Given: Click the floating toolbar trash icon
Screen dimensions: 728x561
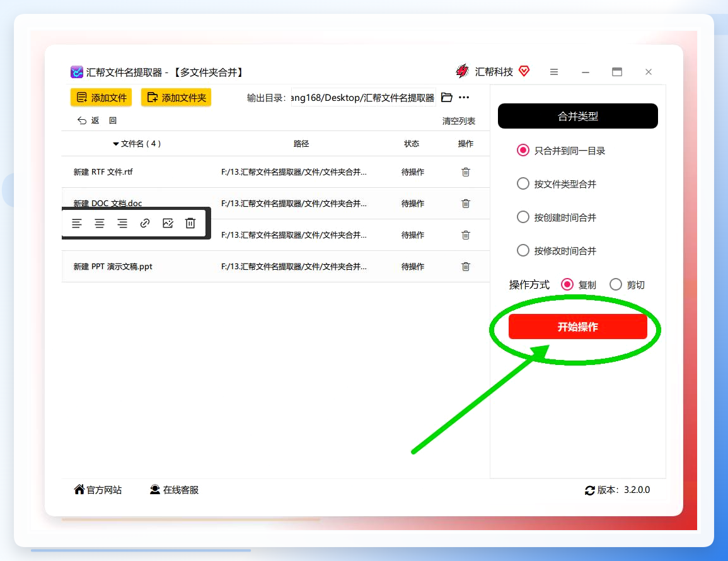Looking at the screenshot, I should pos(190,223).
